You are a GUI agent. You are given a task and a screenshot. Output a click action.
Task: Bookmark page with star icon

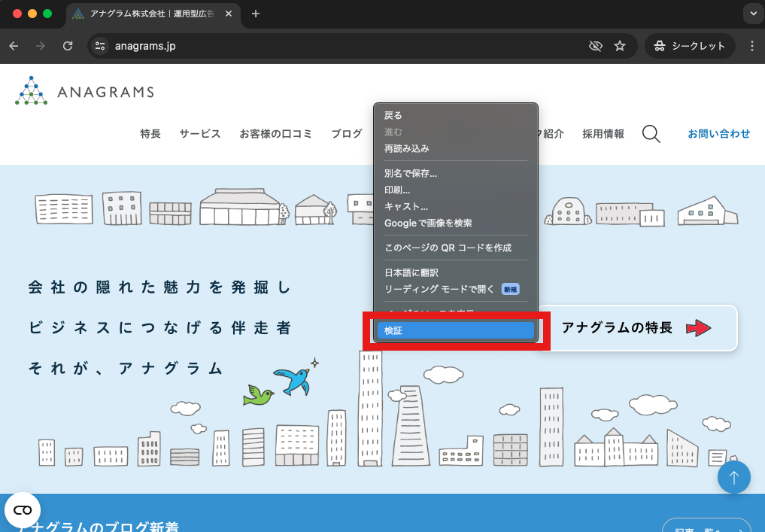[620, 46]
